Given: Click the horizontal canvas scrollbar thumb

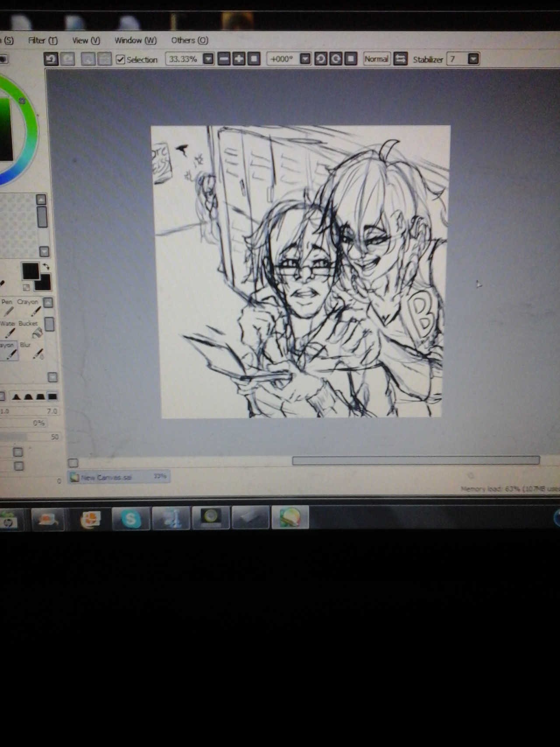Looking at the screenshot, I should (x=416, y=460).
